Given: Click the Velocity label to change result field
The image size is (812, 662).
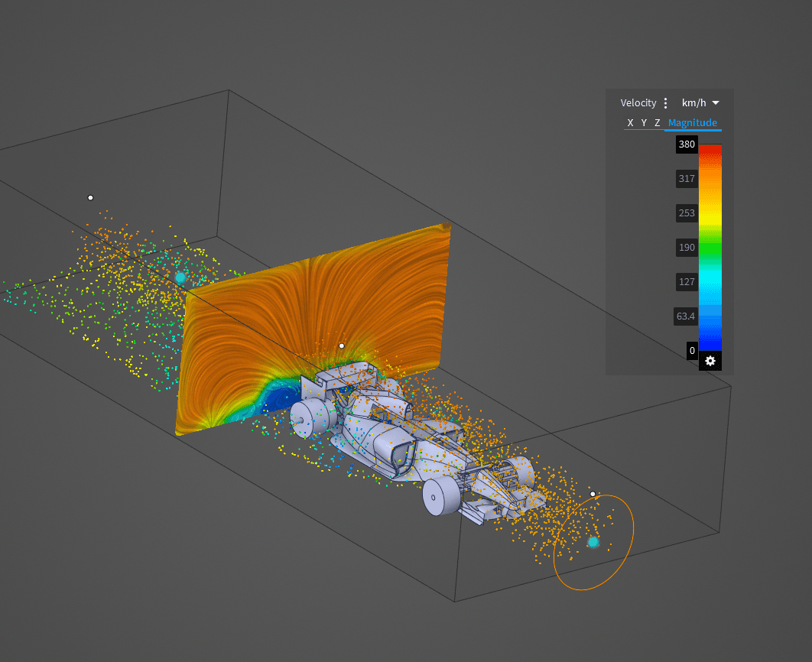Looking at the screenshot, I should click(638, 102).
